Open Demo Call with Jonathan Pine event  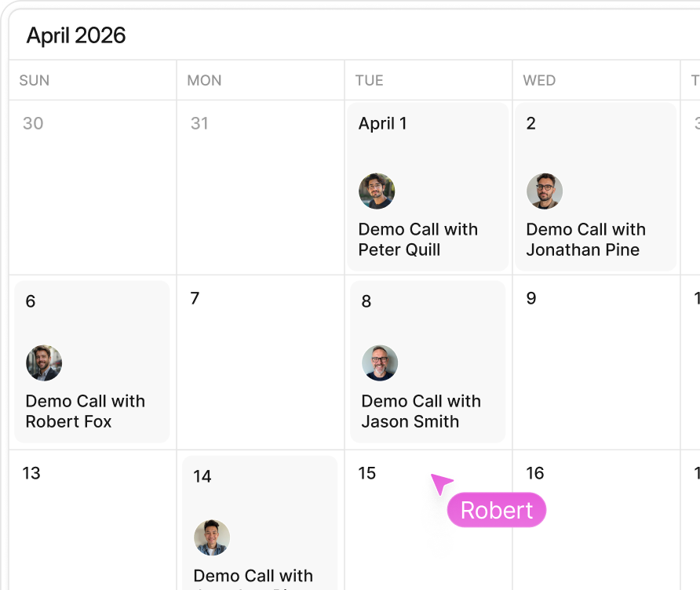[x=596, y=187]
